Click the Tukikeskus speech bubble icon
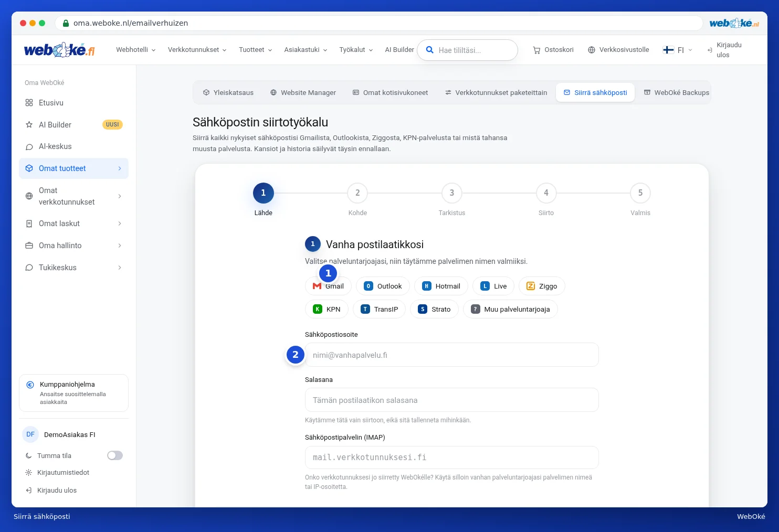This screenshot has width=779, height=532. [x=29, y=268]
